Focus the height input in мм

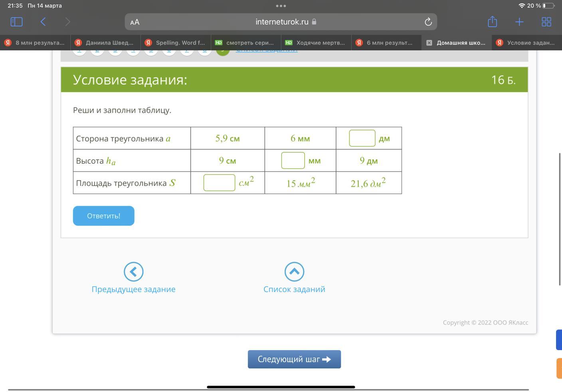coord(293,161)
